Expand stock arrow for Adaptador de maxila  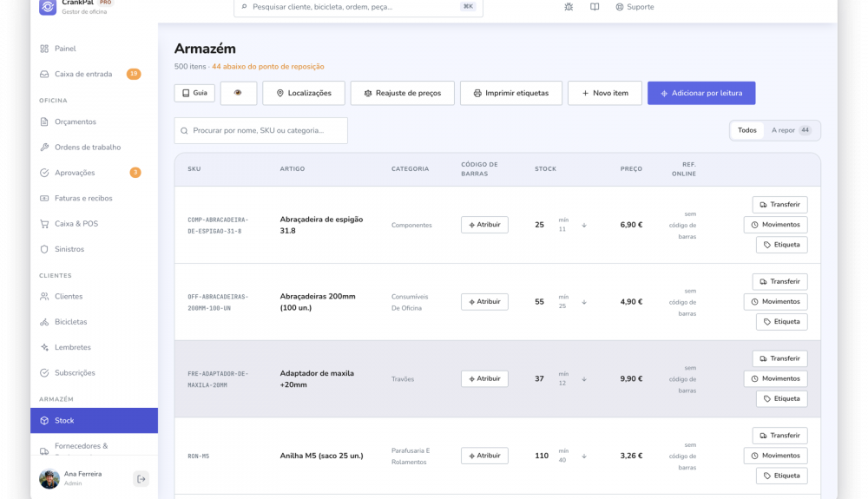[x=584, y=379]
